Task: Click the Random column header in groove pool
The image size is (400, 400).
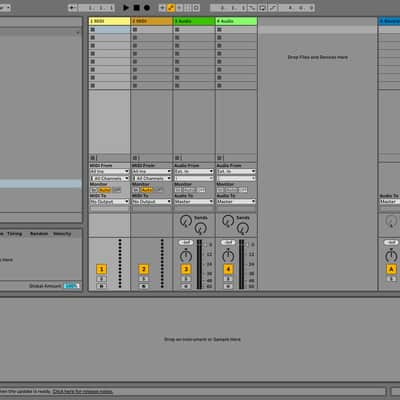Action: [39, 234]
